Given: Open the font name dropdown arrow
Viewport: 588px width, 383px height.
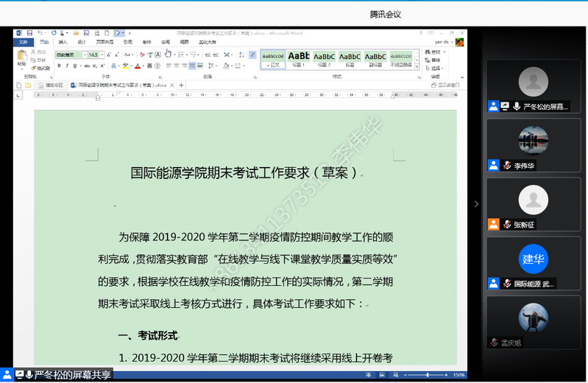Looking at the screenshot, I should pyautogui.click(x=85, y=55).
